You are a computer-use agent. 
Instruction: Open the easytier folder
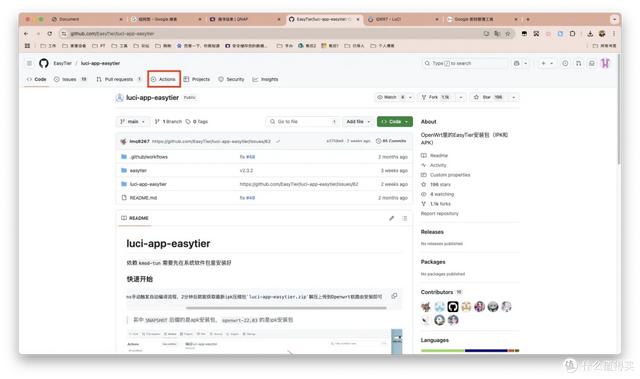pyautogui.click(x=138, y=171)
